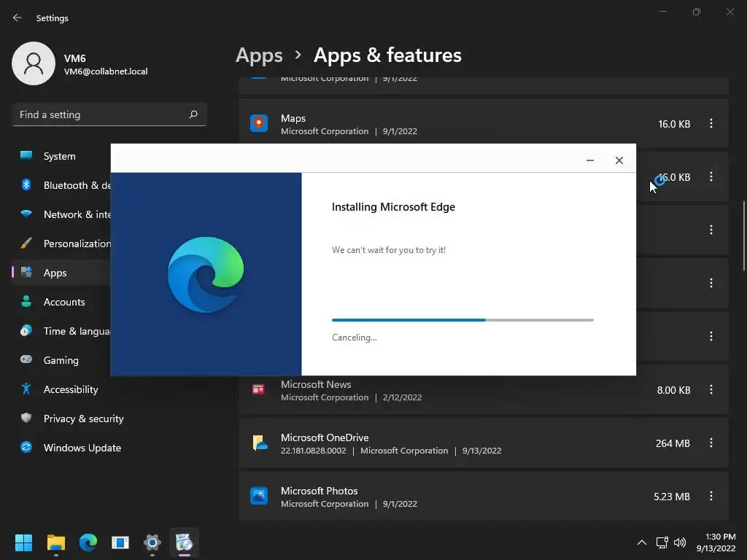Click the VM6@collabnet.local account email

click(106, 71)
